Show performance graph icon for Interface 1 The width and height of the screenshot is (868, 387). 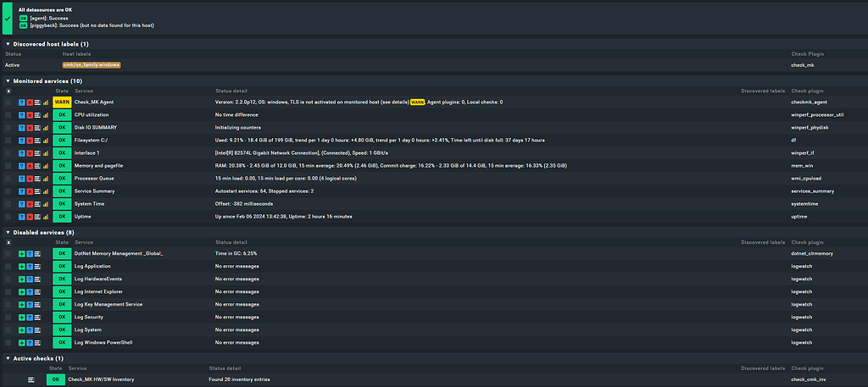46,152
